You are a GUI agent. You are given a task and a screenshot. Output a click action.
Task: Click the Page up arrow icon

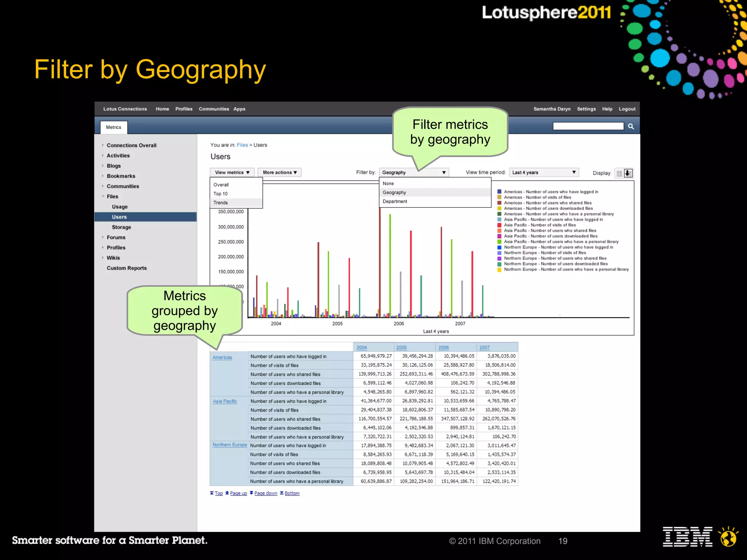[x=227, y=493]
